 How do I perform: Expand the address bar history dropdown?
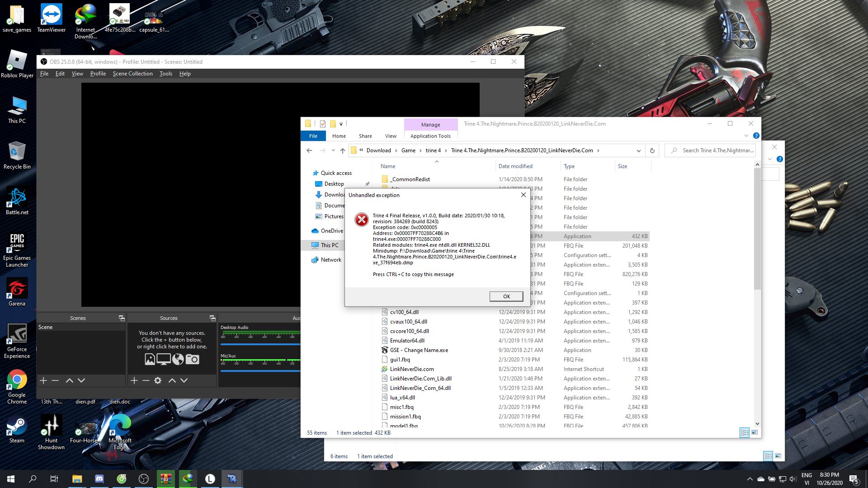[638, 150]
